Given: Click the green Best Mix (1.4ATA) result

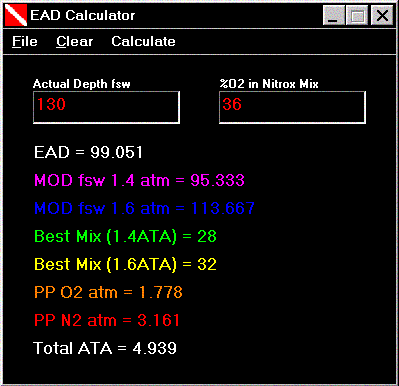Looking at the screenshot, I should click(125, 236).
